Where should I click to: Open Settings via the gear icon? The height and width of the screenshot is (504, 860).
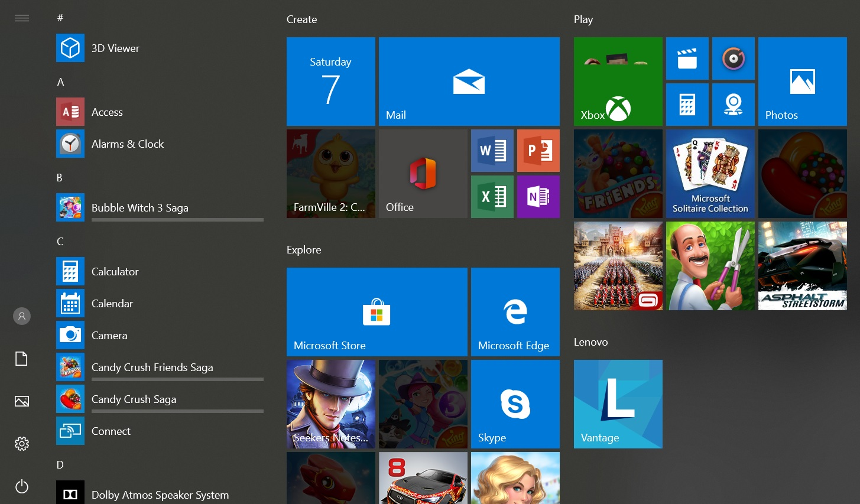22,444
